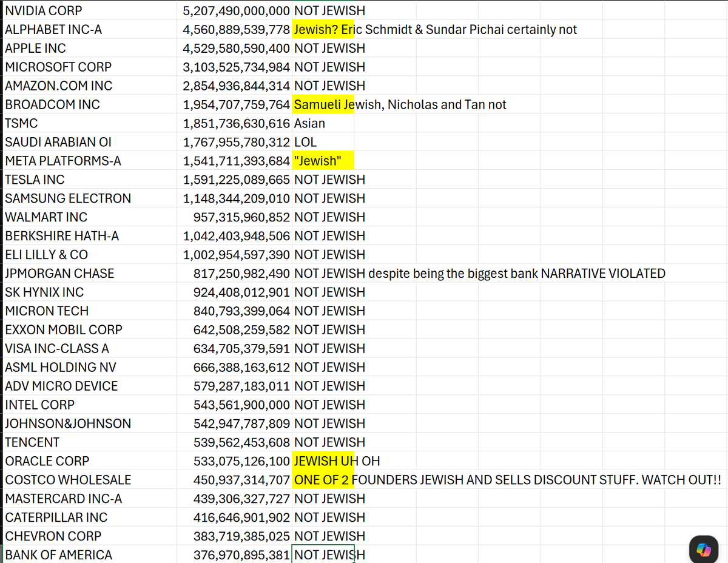This screenshot has height=563, width=728.
Task: Select the value 957,315,960,852
Action: pyautogui.click(x=242, y=217)
